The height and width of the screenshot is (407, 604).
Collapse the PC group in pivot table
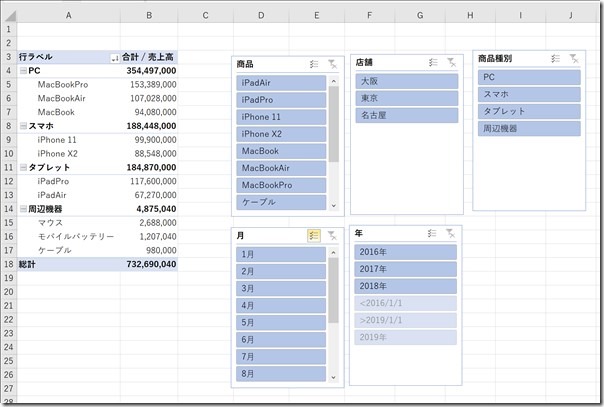[x=22, y=72]
